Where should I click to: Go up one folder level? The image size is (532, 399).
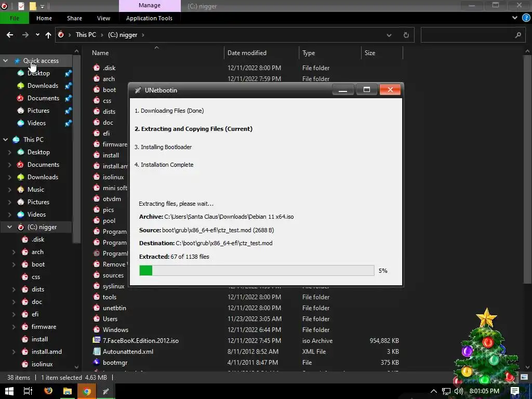point(48,35)
